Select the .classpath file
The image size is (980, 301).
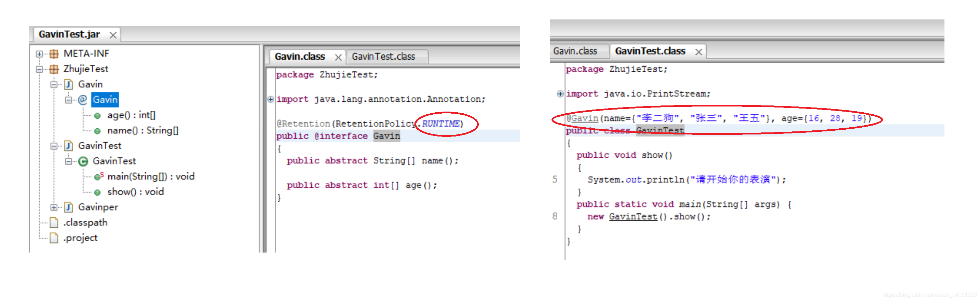coord(85,223)
